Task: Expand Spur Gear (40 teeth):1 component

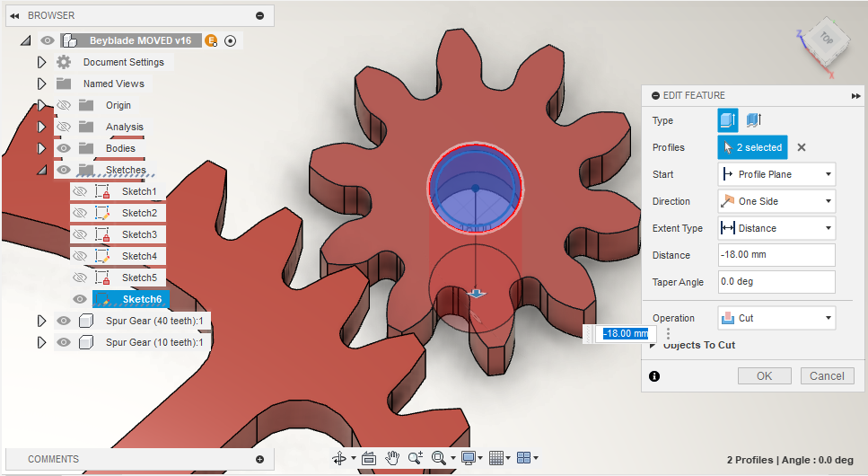Action: pos(41,321)
